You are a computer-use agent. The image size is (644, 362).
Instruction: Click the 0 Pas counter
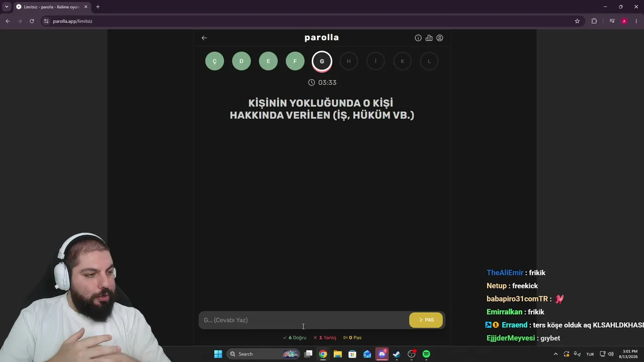click(x=353, y=338)
